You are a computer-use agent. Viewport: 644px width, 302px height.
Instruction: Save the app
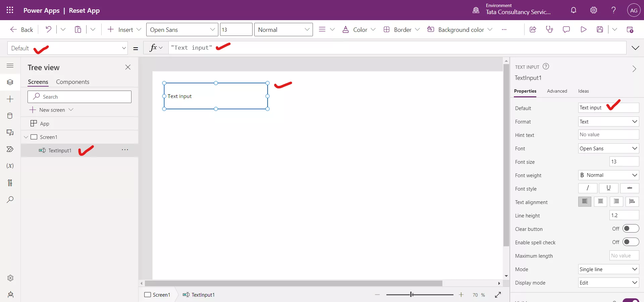(x=600, y=30)
